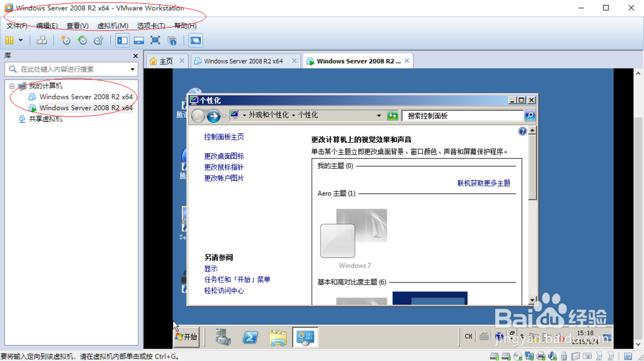The image size is (644, 361).
Task: Open the 轻松访问中心 link
Action: click(224, 291)
